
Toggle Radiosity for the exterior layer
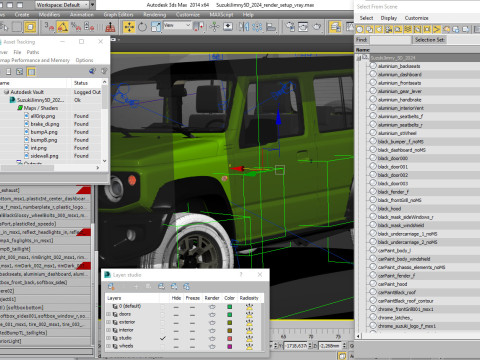click(x=249, y=322)
